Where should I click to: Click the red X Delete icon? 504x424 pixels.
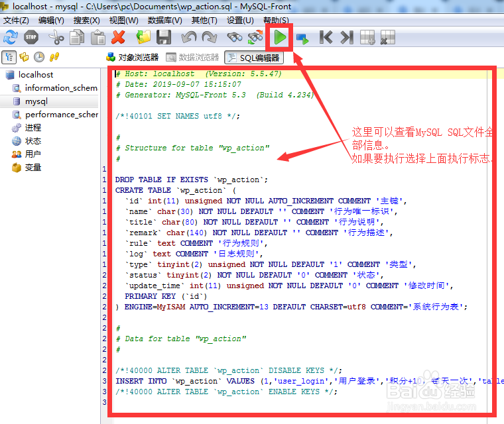click(x=118, y=37)
